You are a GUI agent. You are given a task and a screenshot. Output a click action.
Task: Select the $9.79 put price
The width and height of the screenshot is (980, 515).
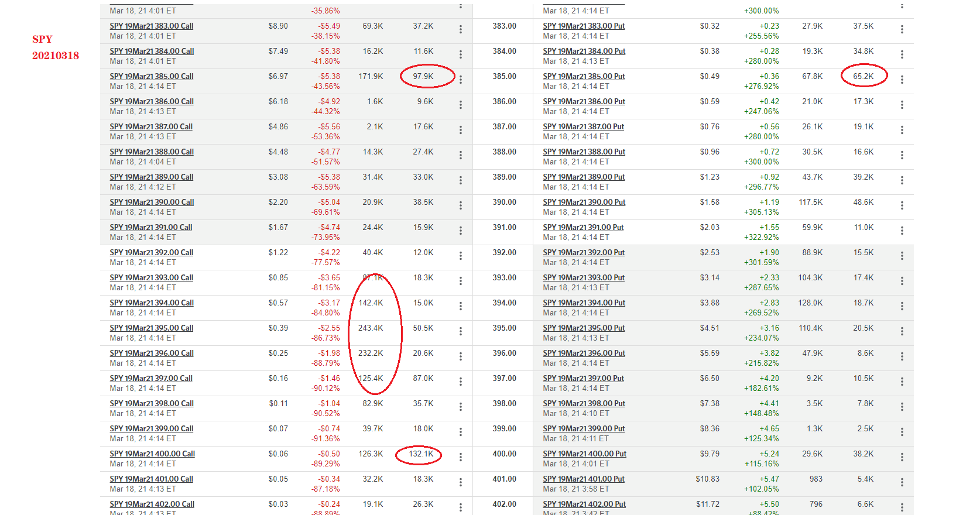pyautogui.click(x=710, y=454)
